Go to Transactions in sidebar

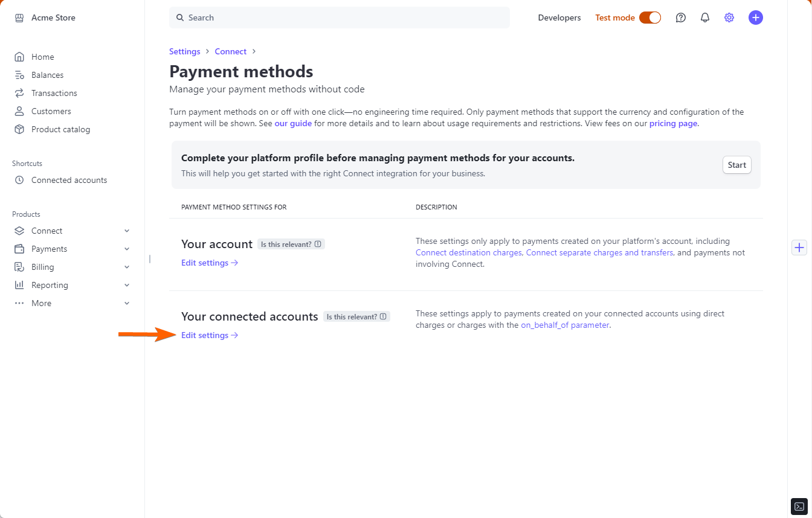click(x=54, y=93)
